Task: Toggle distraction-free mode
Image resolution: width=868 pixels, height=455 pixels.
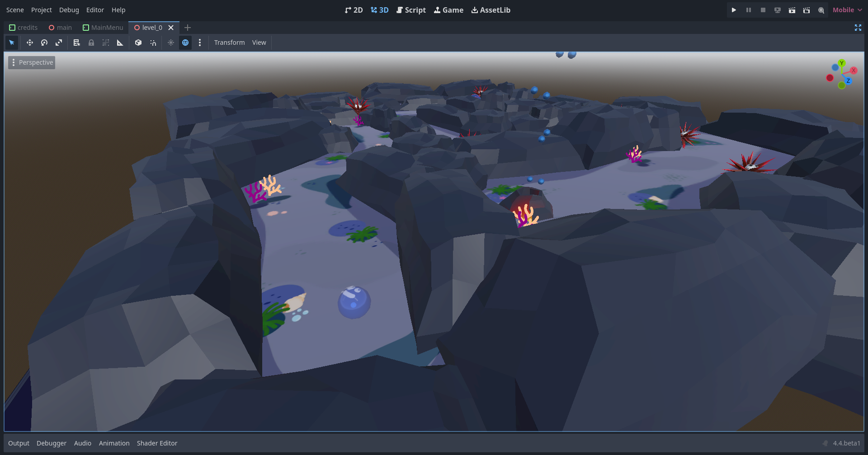Action: 858,28
